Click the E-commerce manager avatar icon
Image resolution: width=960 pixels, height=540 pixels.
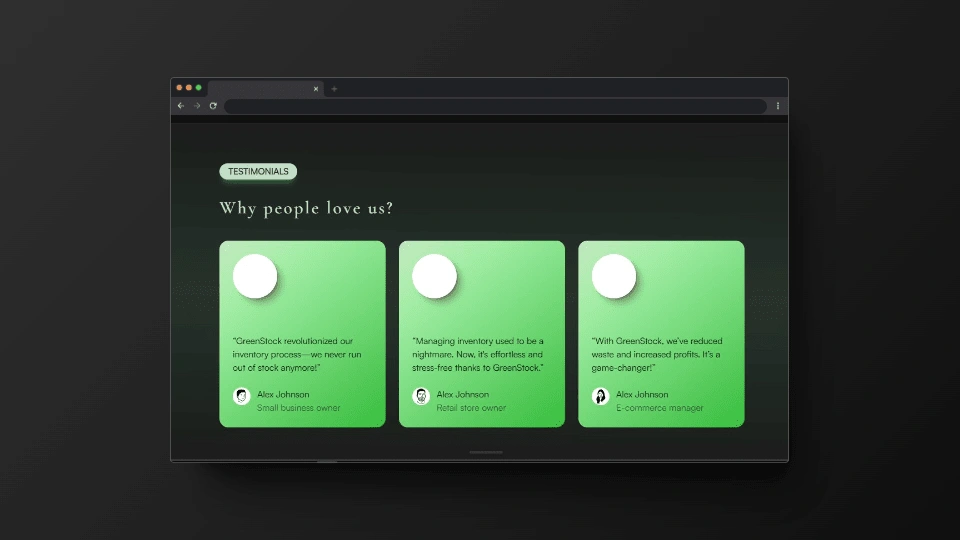(600, 396)
